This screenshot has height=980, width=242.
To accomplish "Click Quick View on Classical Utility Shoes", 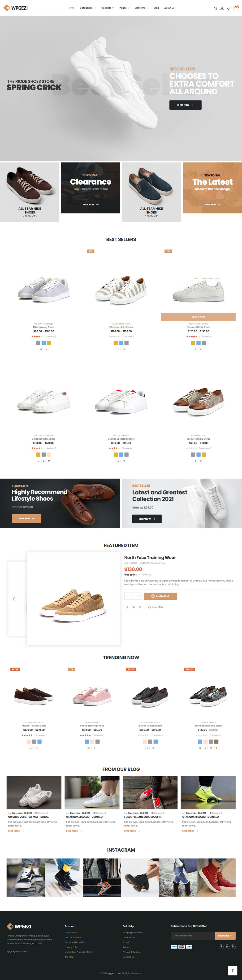I will tap(198, 316).
